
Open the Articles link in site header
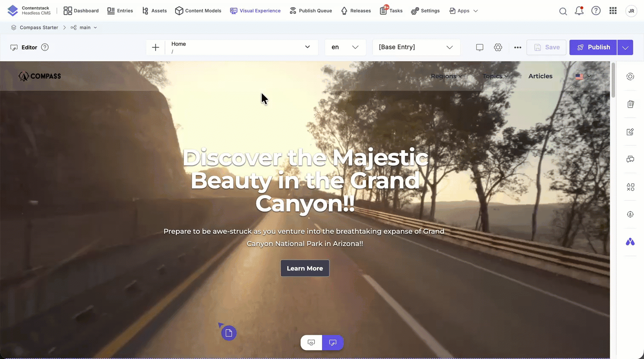(540, 76)
